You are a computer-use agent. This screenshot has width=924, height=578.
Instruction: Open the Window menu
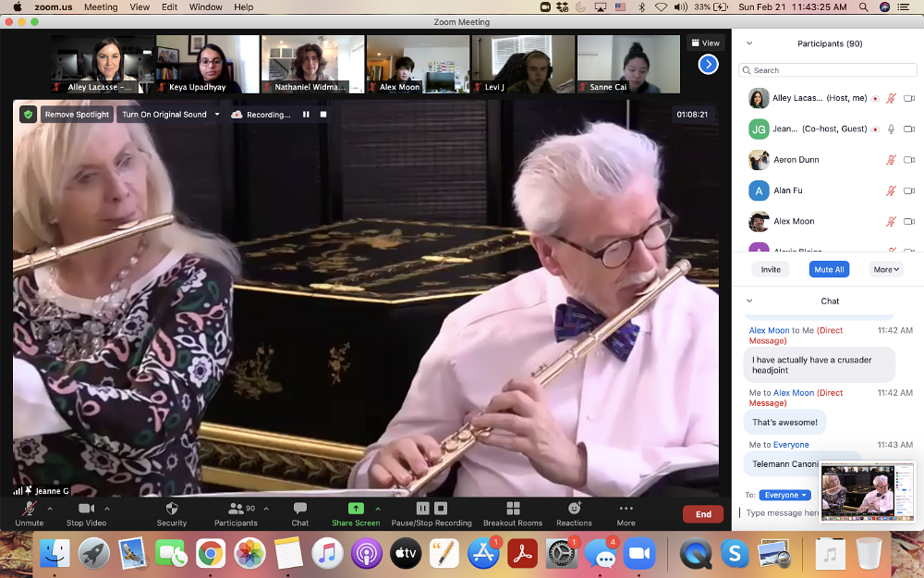point(206,7)
